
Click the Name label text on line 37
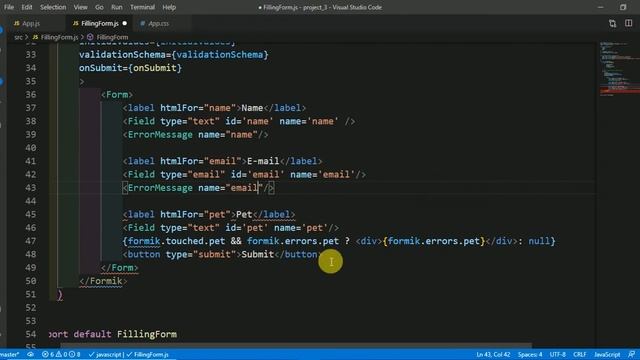point(252,108)
